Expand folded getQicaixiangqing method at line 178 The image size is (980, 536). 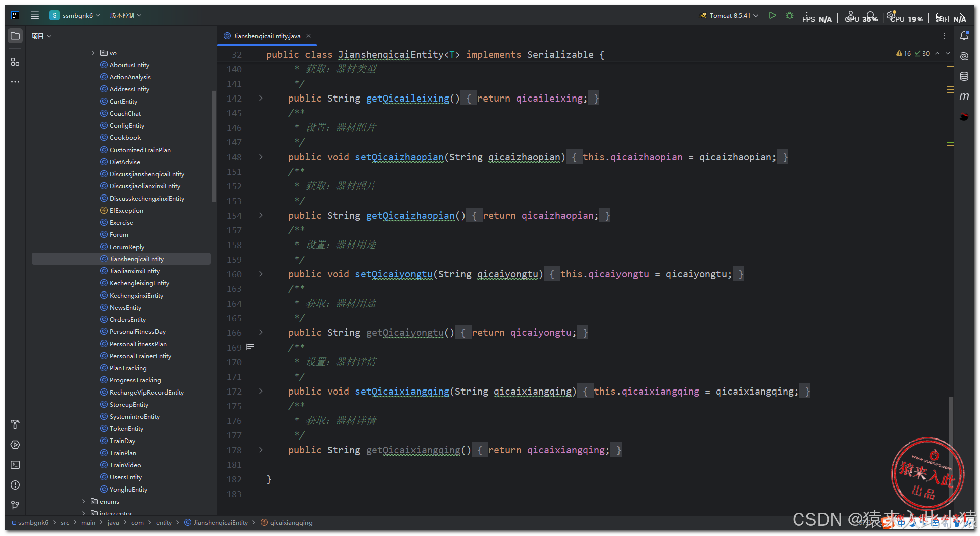click(x=261, y=450)
